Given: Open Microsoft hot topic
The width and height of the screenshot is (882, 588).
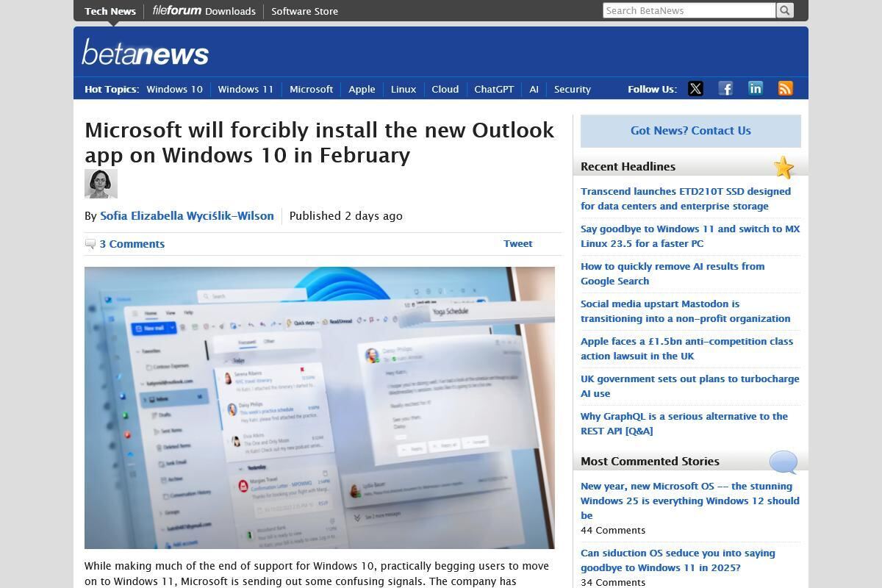Looking at the screenshot, I should click(311, 89).
